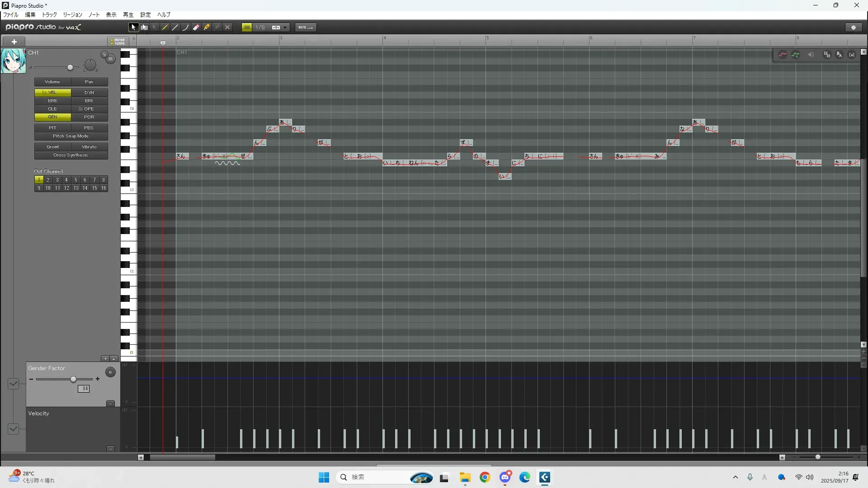The width and height of the screenshot is (868, 488).
Task: Click the Vibrato button
Action: (x=89, y=147)
